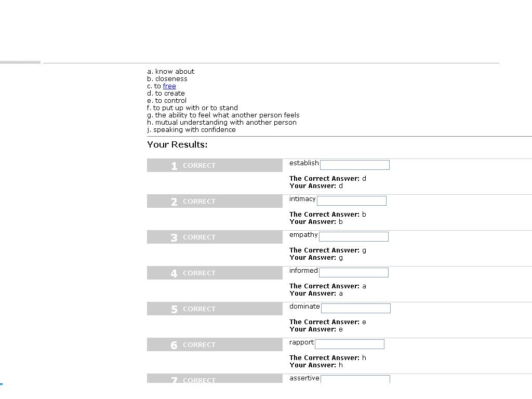Select the "2 CORRECT" result banner
532x399 pixels.
215,201
